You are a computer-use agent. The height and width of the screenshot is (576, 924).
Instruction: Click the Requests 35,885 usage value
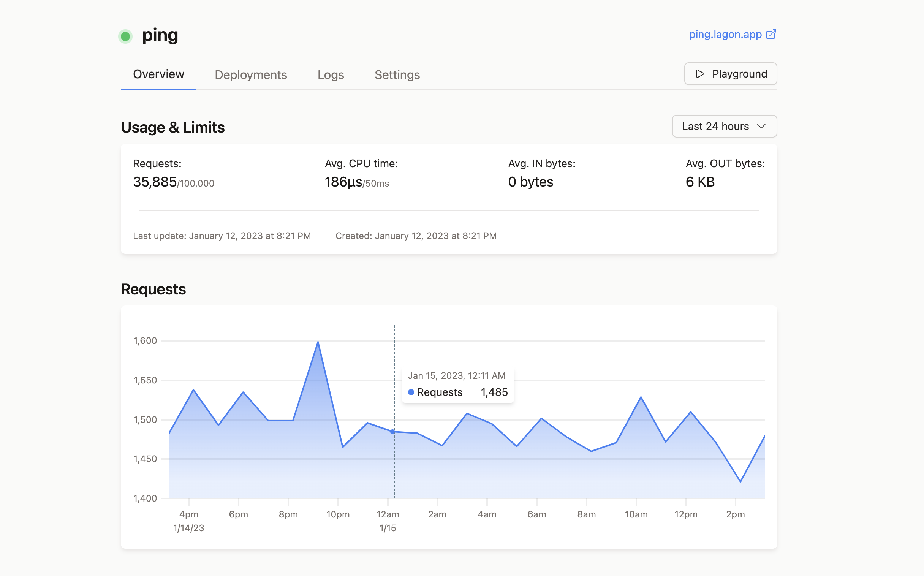tap(155, 182)
